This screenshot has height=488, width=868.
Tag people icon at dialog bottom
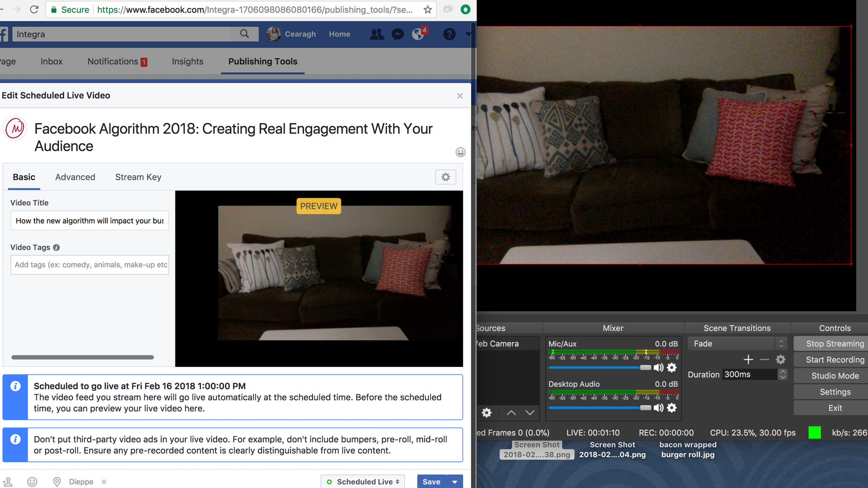[x=8, y=482]
